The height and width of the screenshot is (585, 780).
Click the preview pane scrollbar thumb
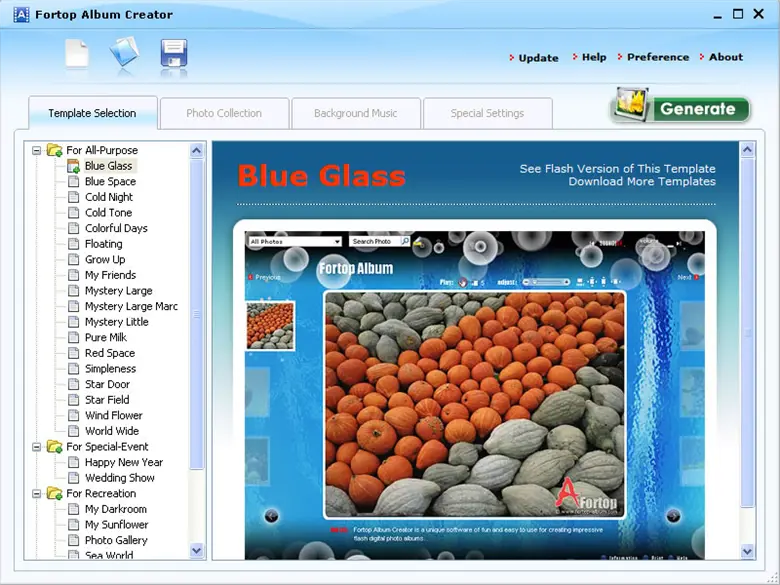click(x=747, y=332)
